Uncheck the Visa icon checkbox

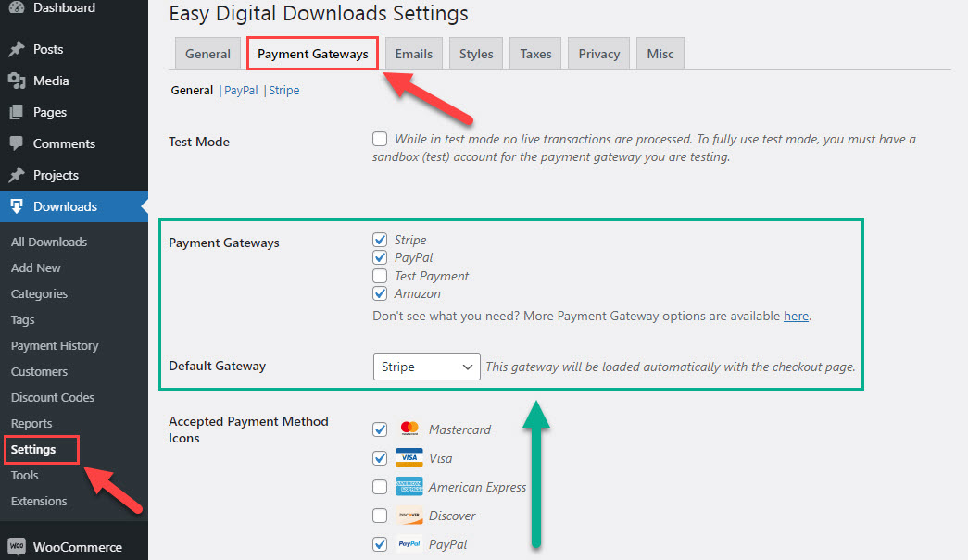coord(380,458)
